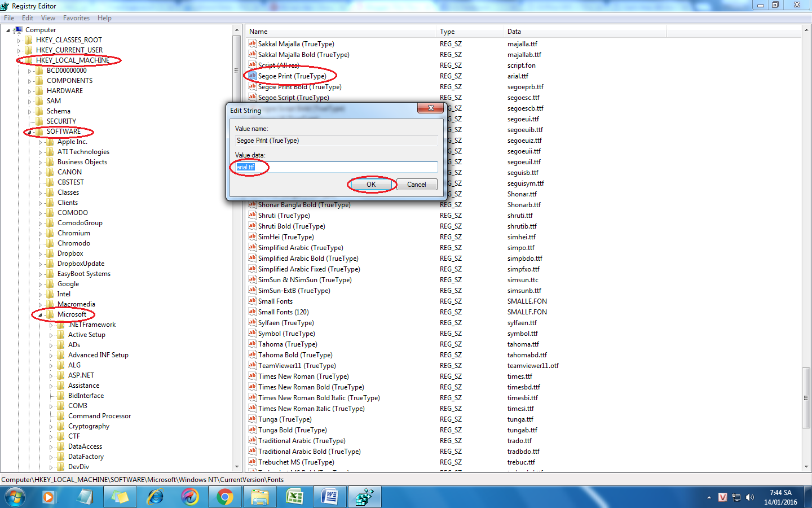Select the Segoe Print (TrueType) value
The width and height of the screenshot is (812, 508).
tap(292, 76)
